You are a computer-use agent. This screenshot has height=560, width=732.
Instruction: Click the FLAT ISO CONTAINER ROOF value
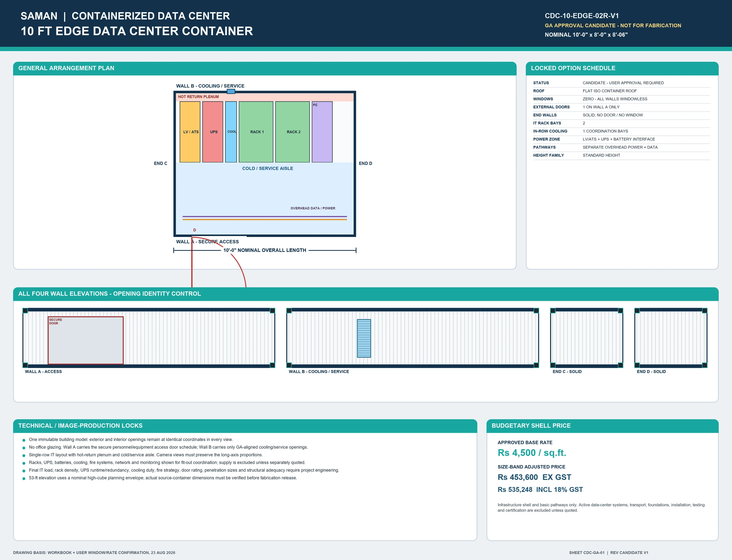610,91
